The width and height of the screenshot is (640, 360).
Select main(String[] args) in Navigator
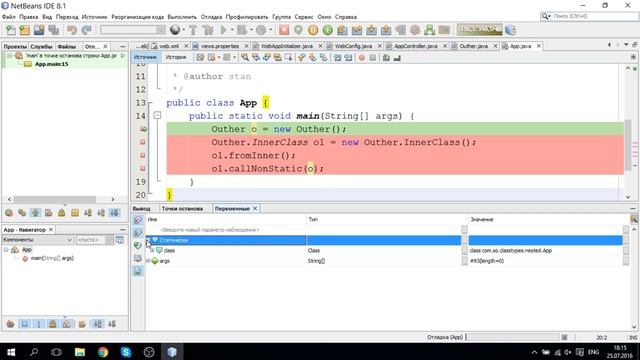tap(52, 258)
